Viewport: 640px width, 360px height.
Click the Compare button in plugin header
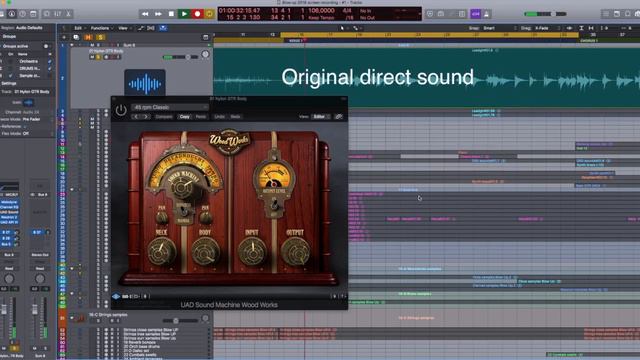point(164,117)
